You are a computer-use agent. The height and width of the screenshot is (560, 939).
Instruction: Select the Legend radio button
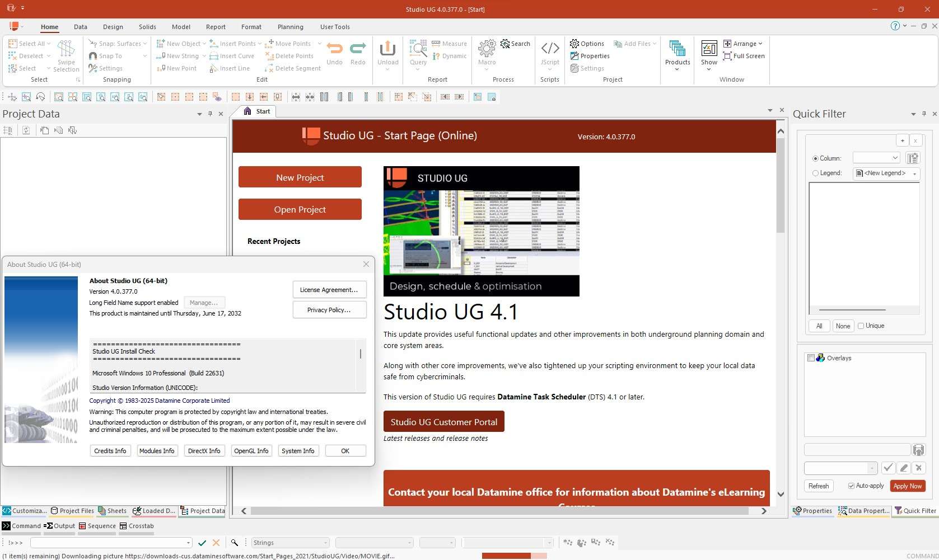coord(815,173)
